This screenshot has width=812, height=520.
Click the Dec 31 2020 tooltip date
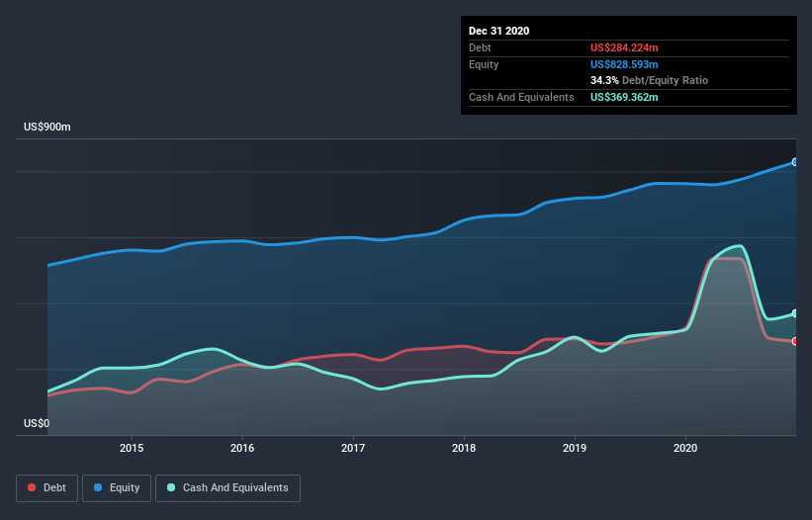click(x=498, y=31)
